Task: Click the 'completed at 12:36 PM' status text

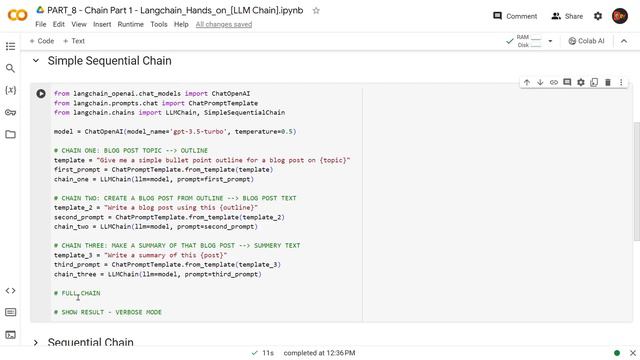Action: point(320,353)
